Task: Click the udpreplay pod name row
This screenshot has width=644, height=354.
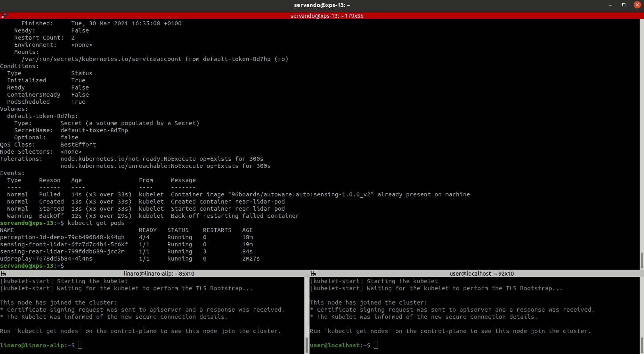Action: point(46,259)
